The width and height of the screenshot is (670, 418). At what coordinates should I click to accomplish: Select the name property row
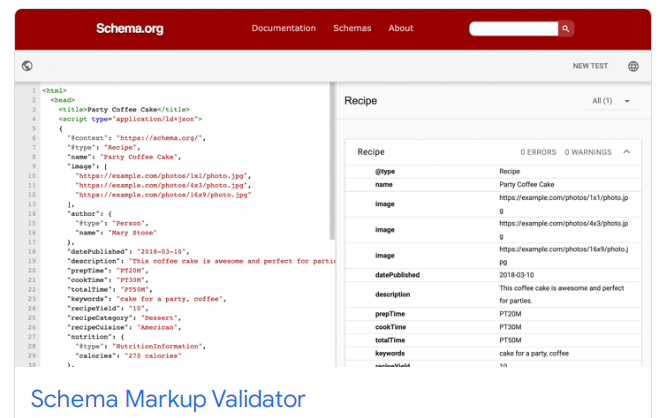(x=493, y=185)
